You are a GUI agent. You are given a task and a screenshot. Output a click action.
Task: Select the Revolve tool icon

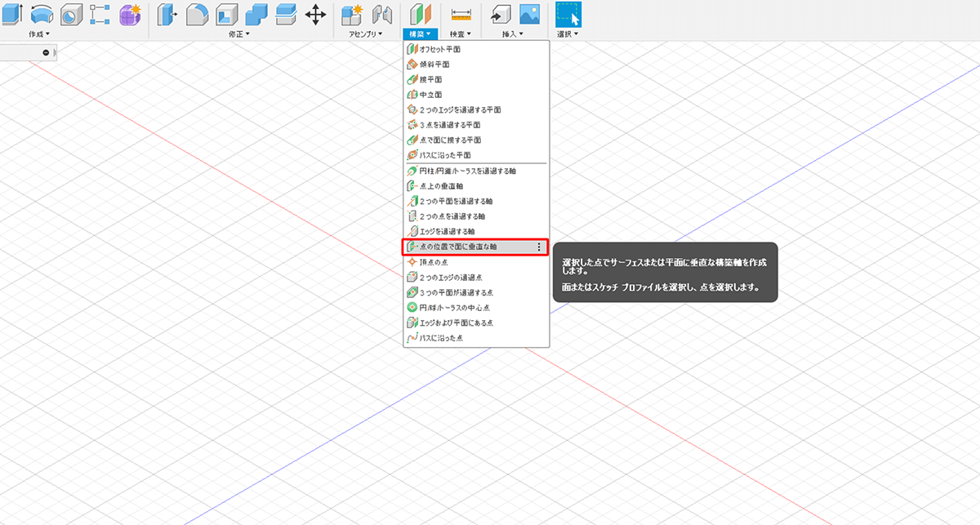(42, 13)
